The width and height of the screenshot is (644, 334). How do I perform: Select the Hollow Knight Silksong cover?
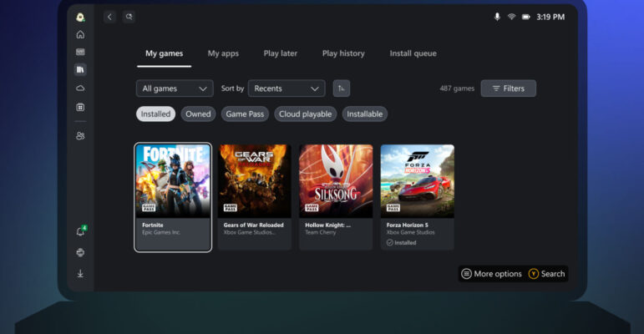[x=336, y=181]
